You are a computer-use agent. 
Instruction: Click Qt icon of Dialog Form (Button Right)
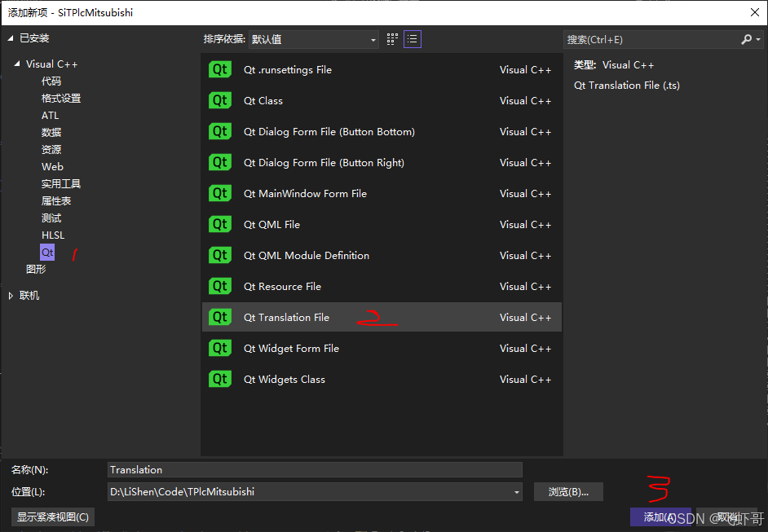click(x=220, y=162)
